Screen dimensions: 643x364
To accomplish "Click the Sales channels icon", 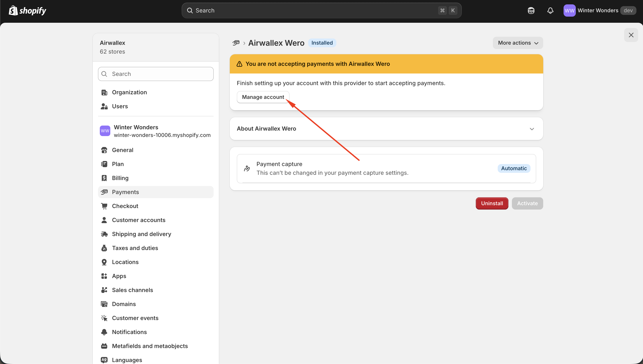I will coord(104,290).
